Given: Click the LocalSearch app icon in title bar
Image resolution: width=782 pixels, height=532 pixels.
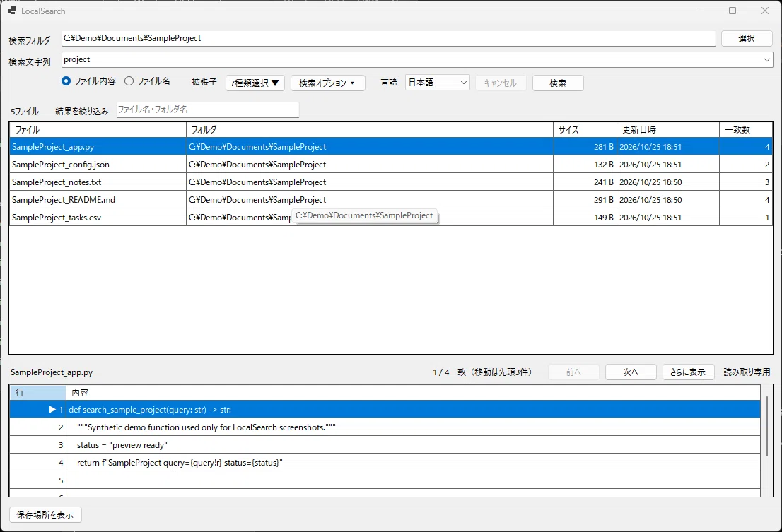Looking at the screenshot, I should 12,11.
